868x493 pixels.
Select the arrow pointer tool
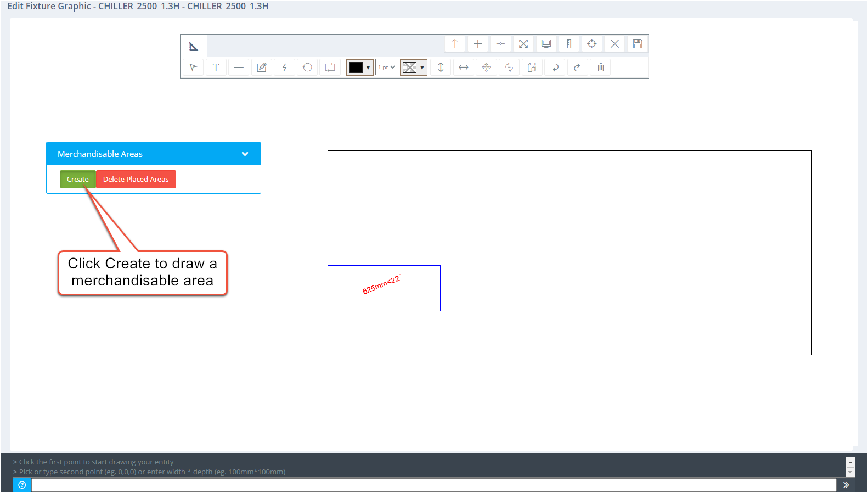pyautogui.click(x=193, y=68)
